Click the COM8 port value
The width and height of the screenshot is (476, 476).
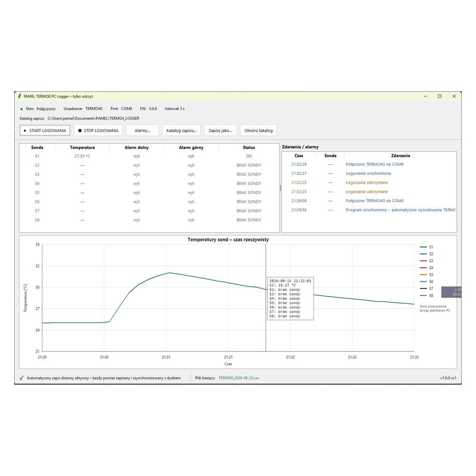pyautogui.click(x=127, y=109)
